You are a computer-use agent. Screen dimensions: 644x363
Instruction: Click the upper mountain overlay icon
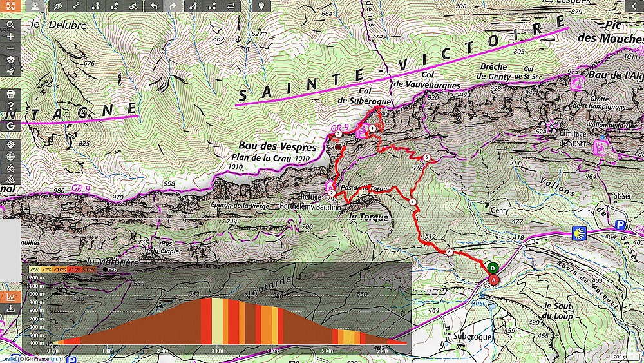(x=10, y=168)
